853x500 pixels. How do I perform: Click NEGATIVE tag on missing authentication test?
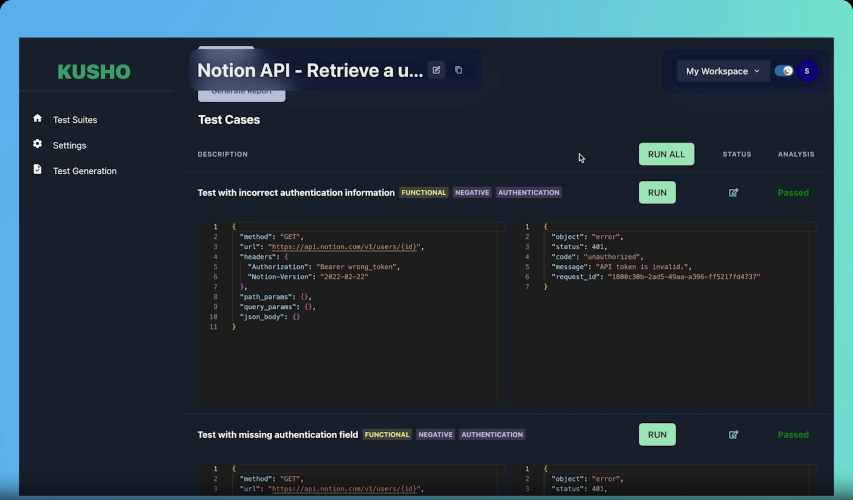(x=435, y=435)
